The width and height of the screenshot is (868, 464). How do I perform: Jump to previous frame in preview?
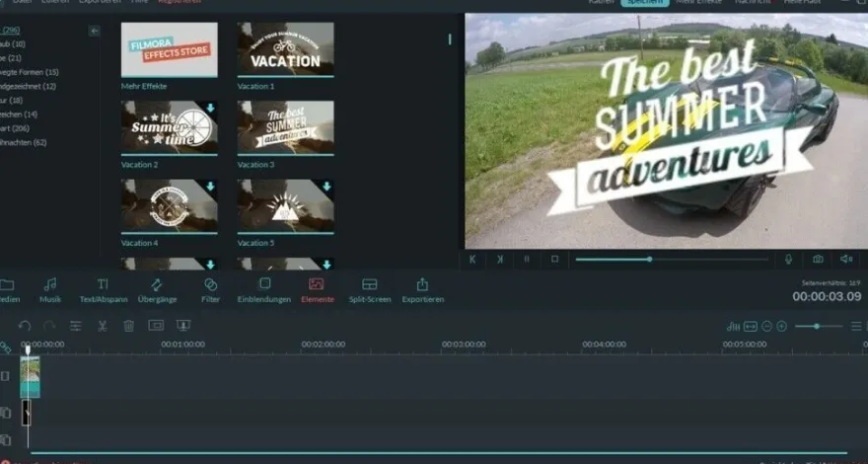point(472,259)
